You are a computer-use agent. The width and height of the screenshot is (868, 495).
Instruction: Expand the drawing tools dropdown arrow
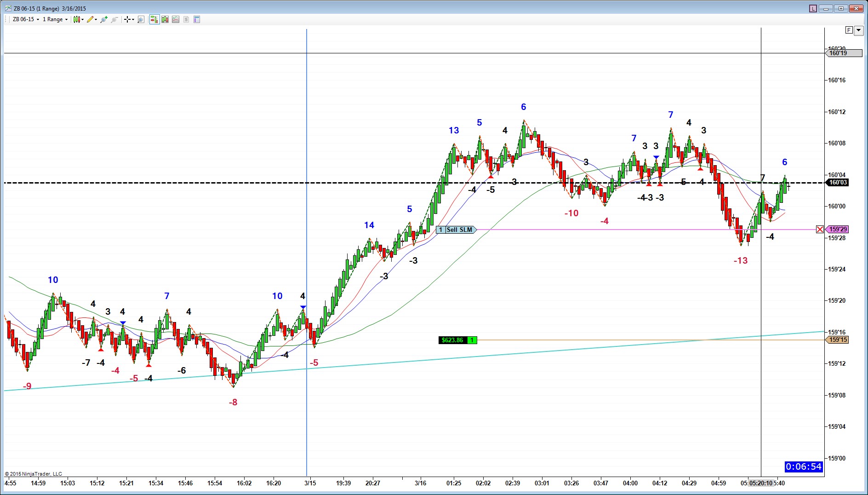pos(96,19)
